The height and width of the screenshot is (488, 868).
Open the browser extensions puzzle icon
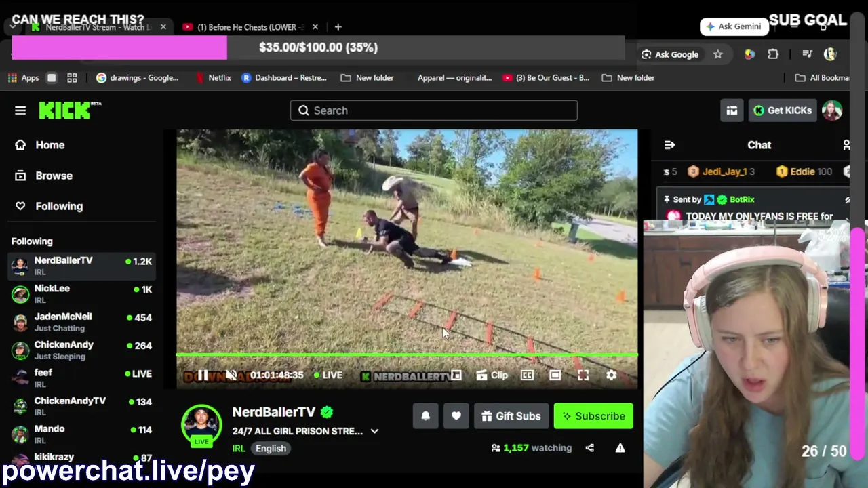(x=773, y=54)
